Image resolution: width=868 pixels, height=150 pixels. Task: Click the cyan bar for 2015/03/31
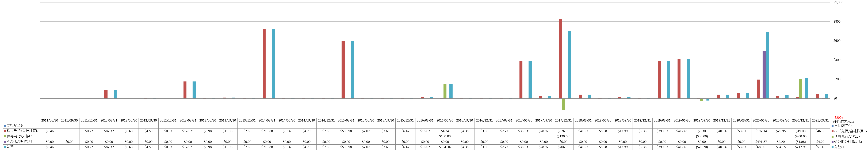tap(353, 70)
